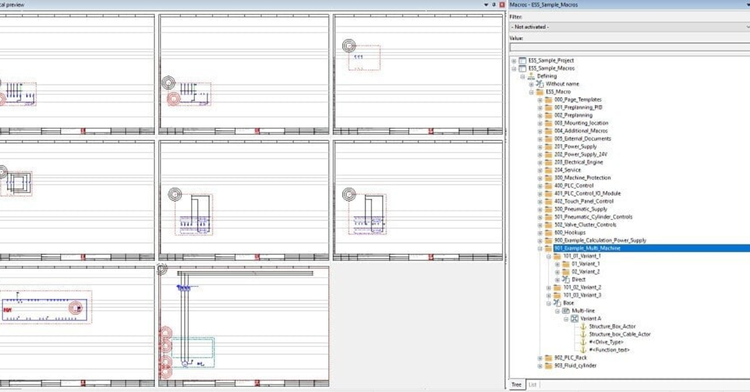
Task: Click the placeholder icon for Structure_Box_Actor
Action: 583,327
